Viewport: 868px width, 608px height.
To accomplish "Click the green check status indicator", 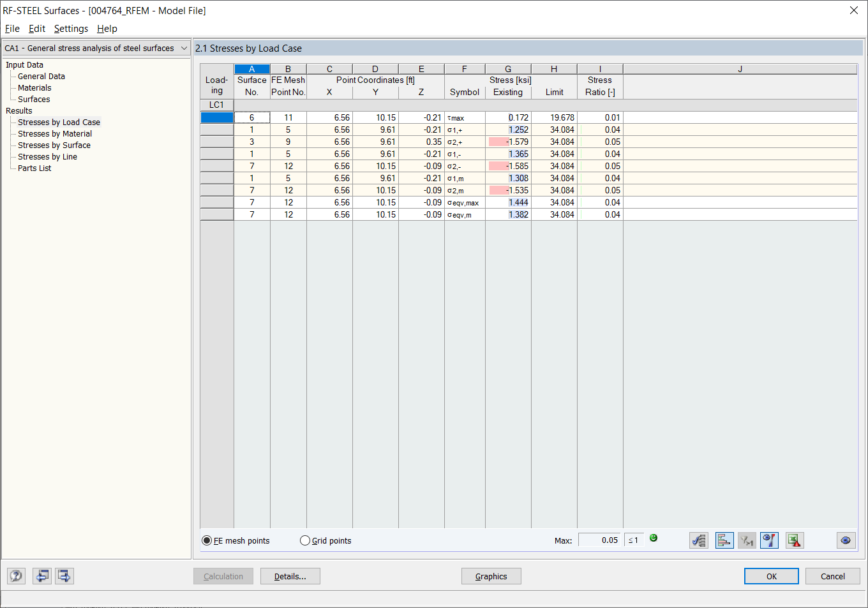I will coord(653,538).
